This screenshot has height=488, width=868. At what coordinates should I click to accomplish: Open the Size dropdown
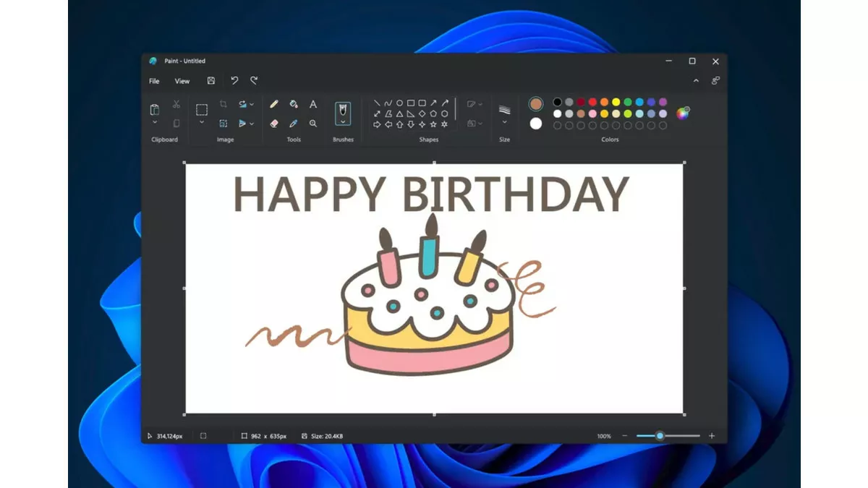click(504, 116)
